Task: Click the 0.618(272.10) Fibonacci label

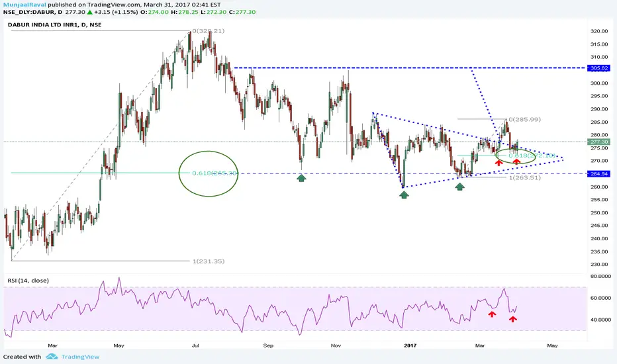Action: pos(532,156)
